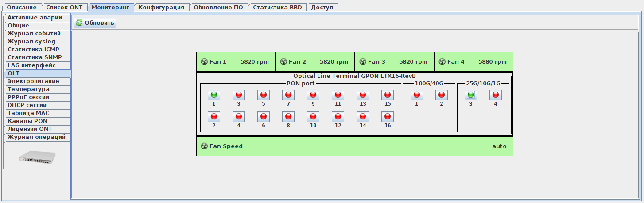Click PON port 10 status icon
This screenshot has height=203, width=644.
[x=313, y=117]
